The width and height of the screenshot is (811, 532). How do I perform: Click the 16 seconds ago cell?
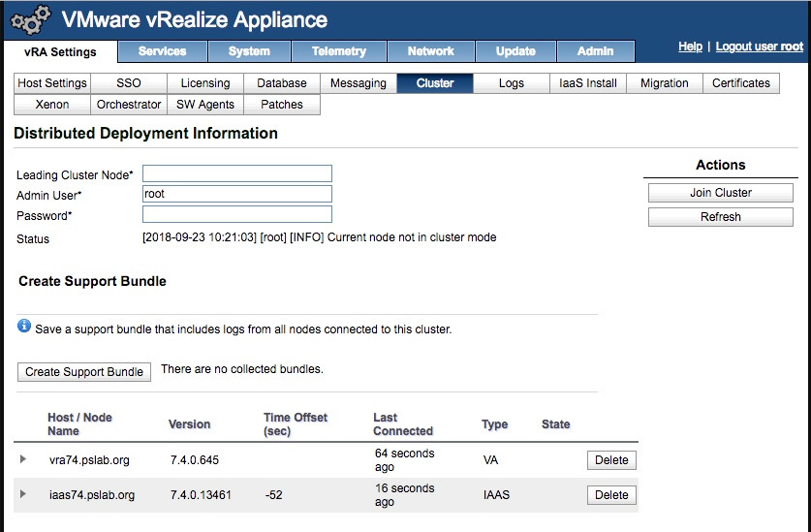(x=404, y=495)
